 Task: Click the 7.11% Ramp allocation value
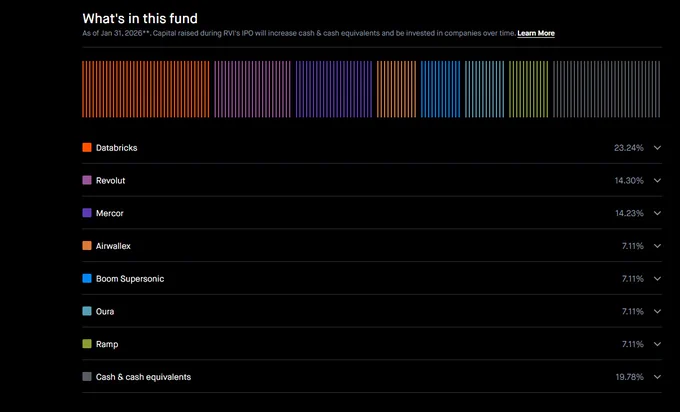(633, 344)
